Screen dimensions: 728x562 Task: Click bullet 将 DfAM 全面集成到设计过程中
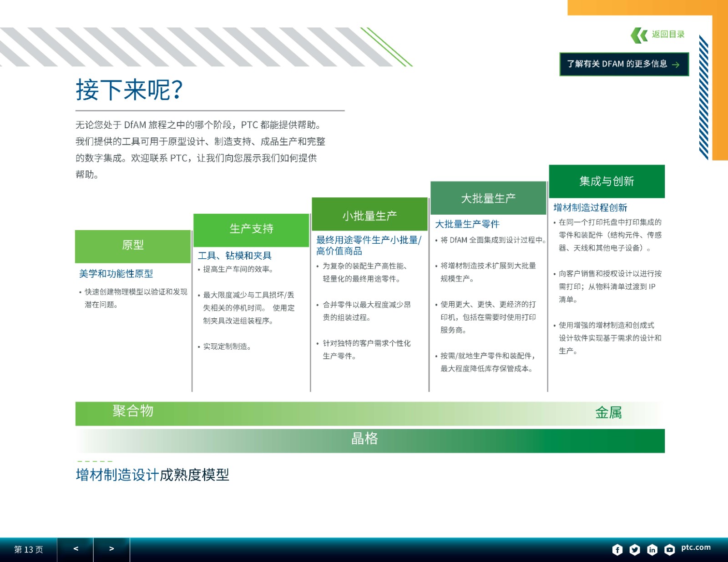click(493, 240)
